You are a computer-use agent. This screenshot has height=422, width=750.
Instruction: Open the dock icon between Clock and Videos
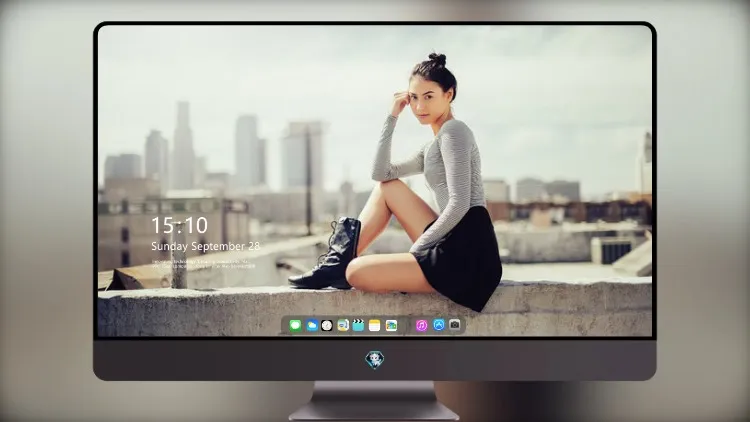pos(342,326)
